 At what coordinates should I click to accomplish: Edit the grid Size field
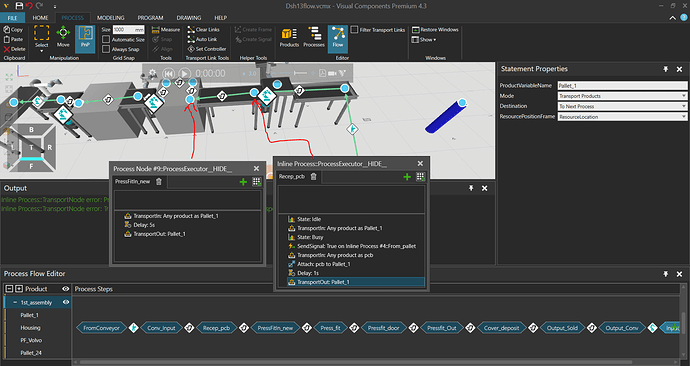(x=128, y=29)
